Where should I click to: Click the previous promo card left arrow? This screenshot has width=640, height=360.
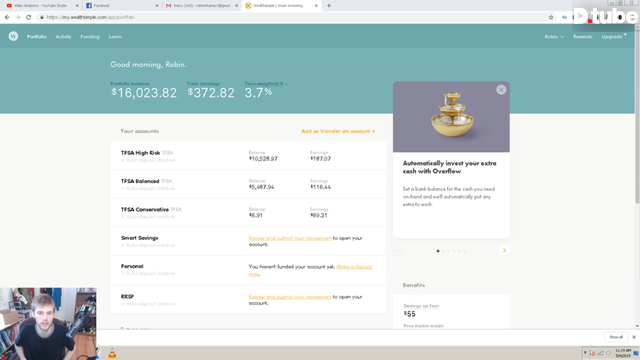tap(398, 250)
